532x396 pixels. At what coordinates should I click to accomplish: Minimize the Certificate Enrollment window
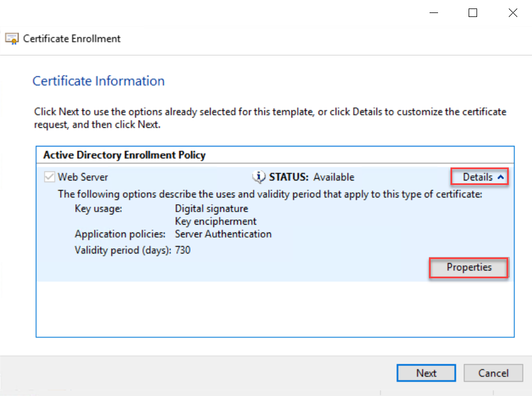433,13
